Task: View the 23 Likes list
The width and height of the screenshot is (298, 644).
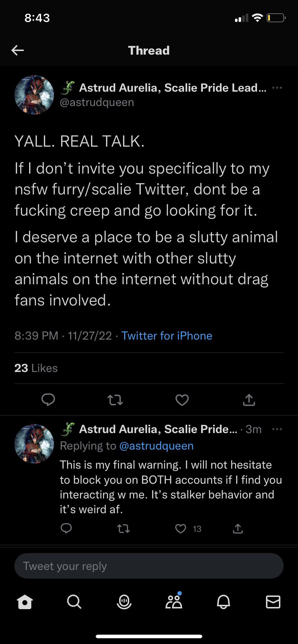Action: point(36,368)
